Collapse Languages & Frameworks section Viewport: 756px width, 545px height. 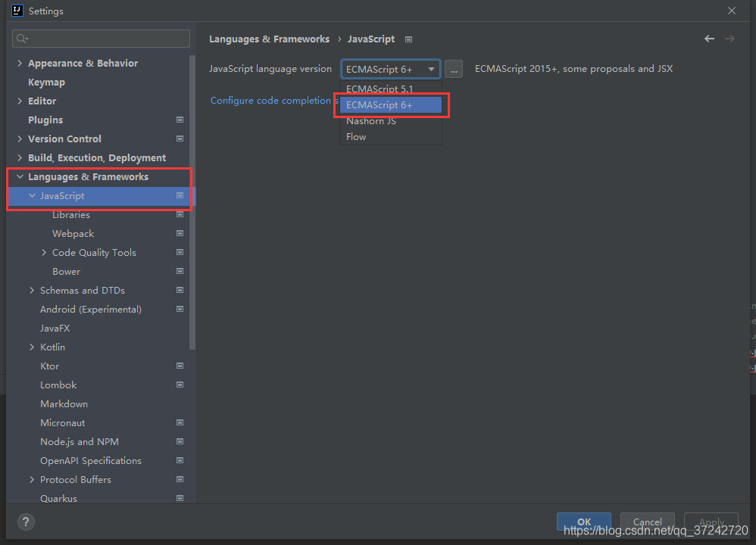pos(20,177)
